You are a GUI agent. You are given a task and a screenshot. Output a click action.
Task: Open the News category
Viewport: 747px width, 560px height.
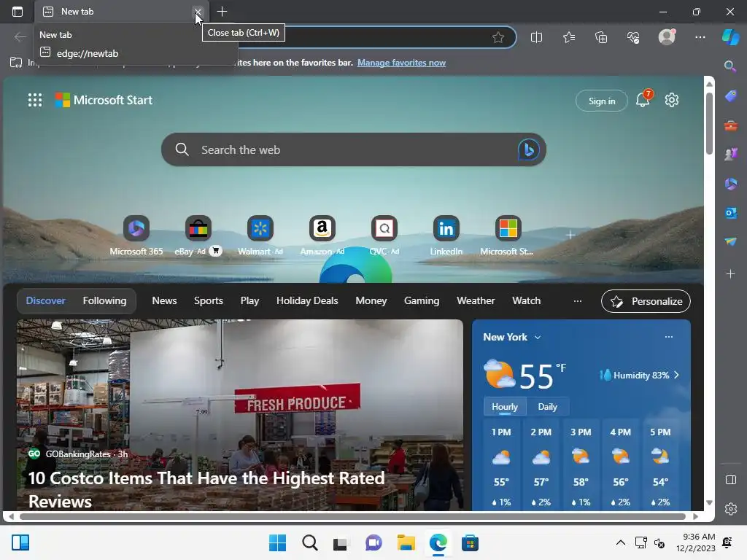tap(164, 301)
